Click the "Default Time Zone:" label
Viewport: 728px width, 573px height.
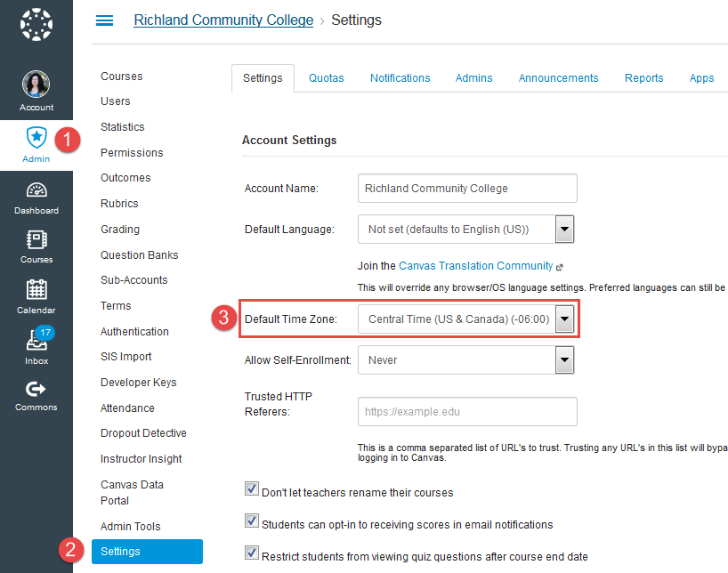(291, 319)
